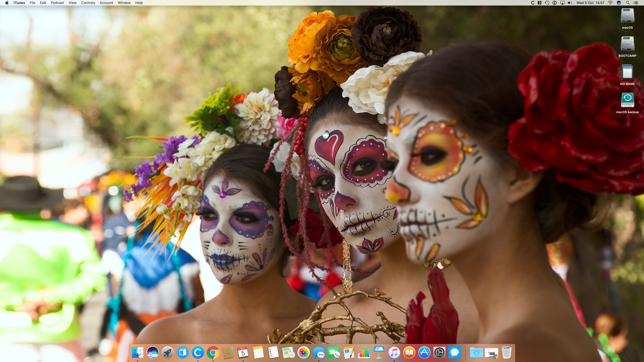Open the Controls menu

[x=88, y=3]
